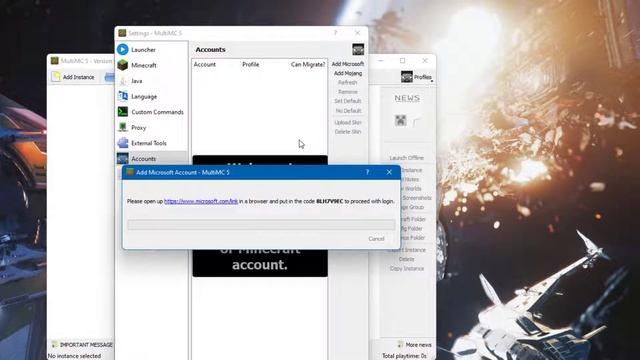This screenshot has height=360, width=640.
Task: Open the Java settings page
Action: 151,81
